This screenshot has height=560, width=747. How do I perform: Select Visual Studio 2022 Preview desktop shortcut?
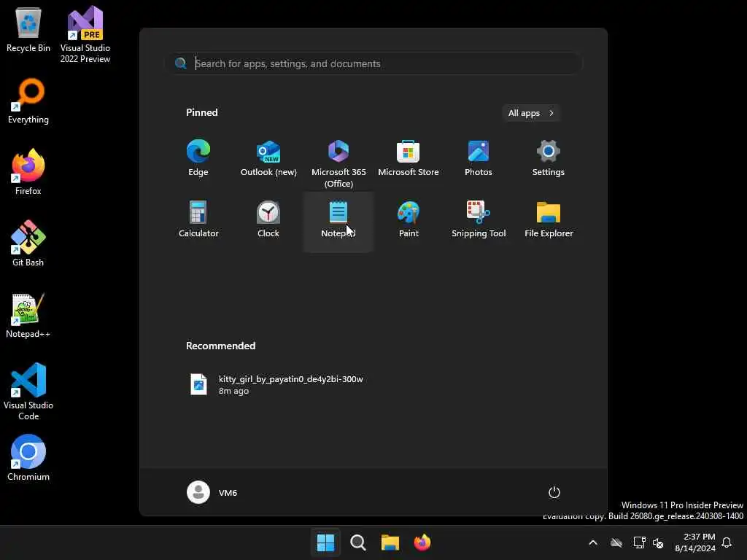[85, 34]
